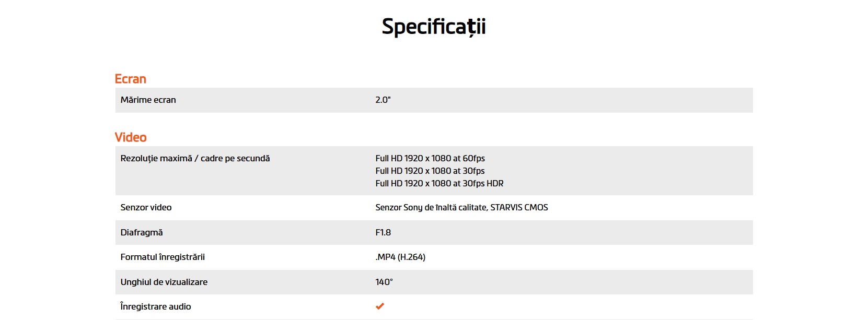Click the Înregistrare audio row label

tap(155, 306)
